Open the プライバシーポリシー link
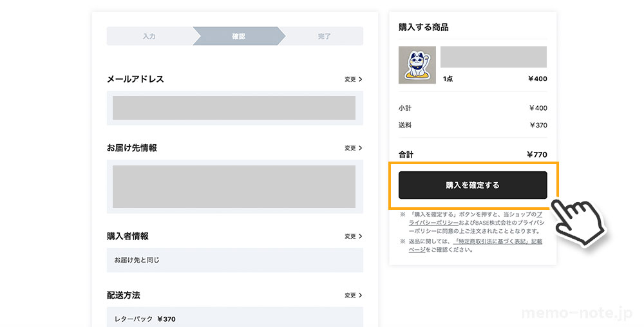The image size is (644, 327). click(433, 222)
